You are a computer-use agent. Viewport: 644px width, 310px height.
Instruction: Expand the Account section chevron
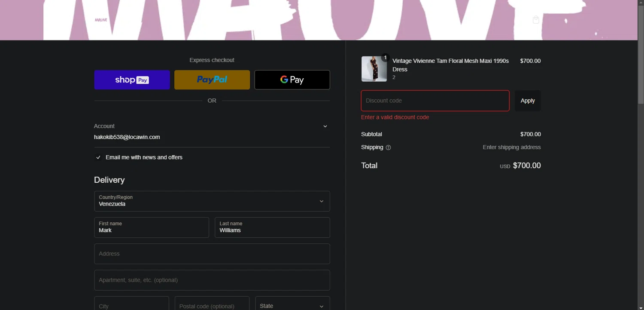[x=325, y=126]
